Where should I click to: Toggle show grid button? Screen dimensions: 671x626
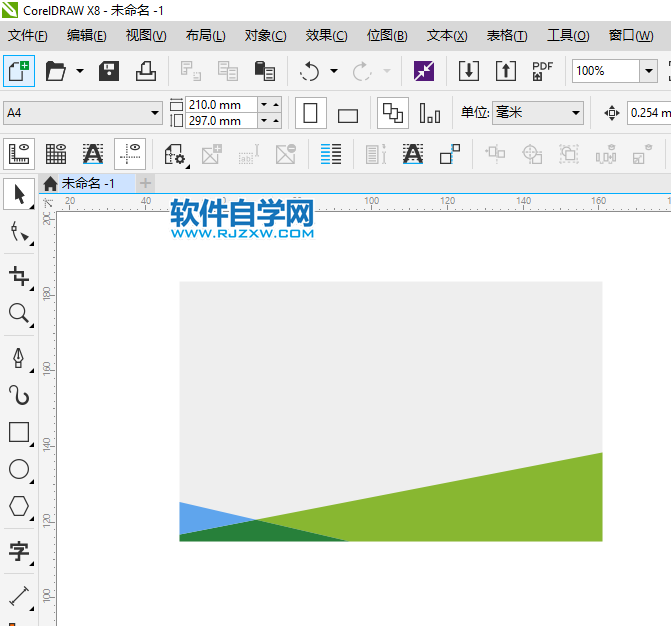[x=56, y=154]
